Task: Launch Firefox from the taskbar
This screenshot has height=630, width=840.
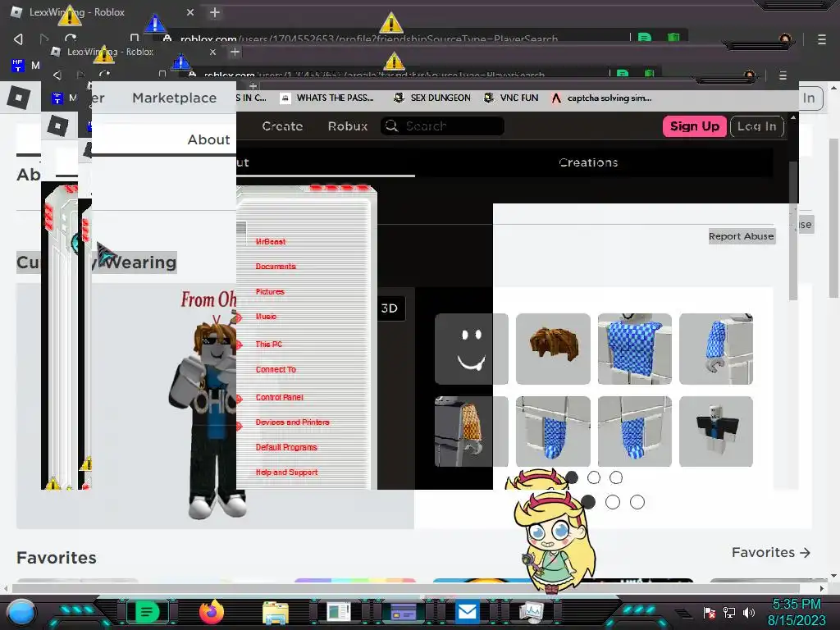Action: [x=211, y=612]
